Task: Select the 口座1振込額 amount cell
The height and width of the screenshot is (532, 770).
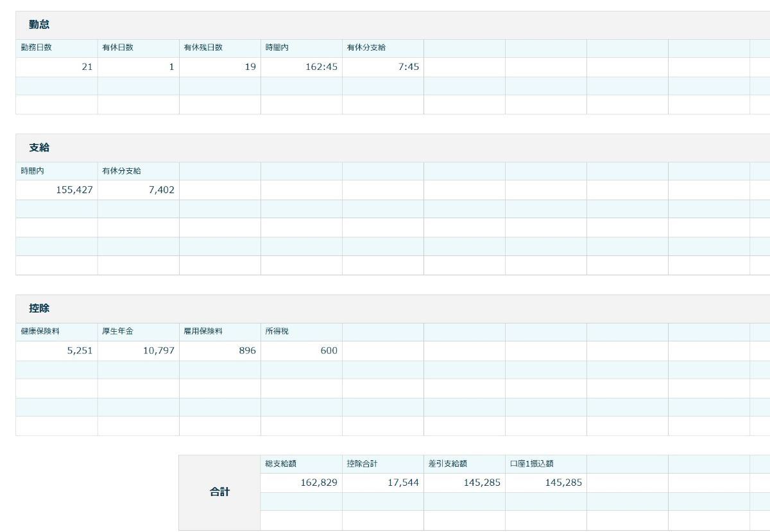Action: 545,483
